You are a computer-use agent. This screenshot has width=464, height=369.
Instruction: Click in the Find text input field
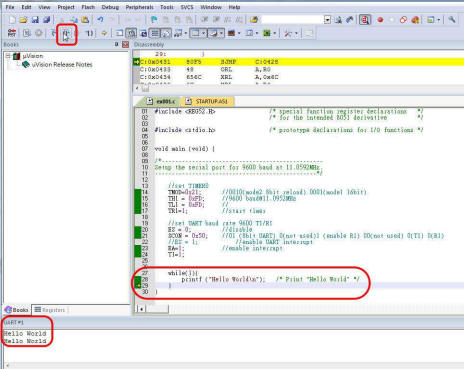pyautogui.click(x=292, y=20)
